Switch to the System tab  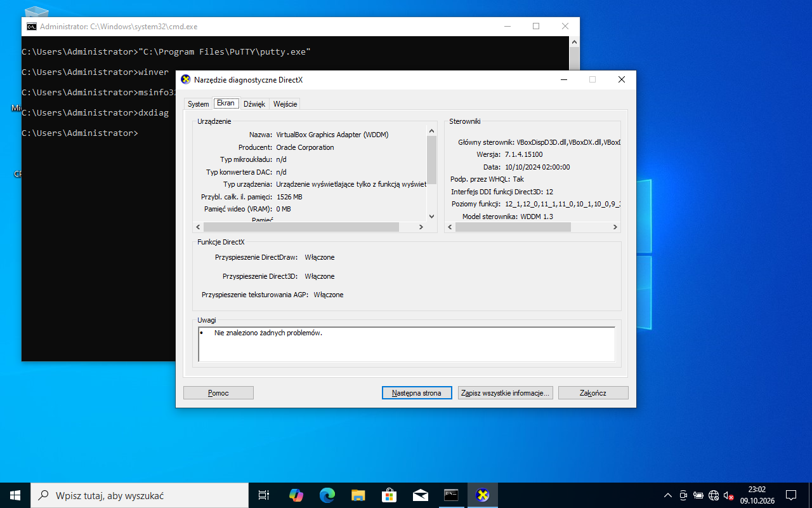click(198, 104)
